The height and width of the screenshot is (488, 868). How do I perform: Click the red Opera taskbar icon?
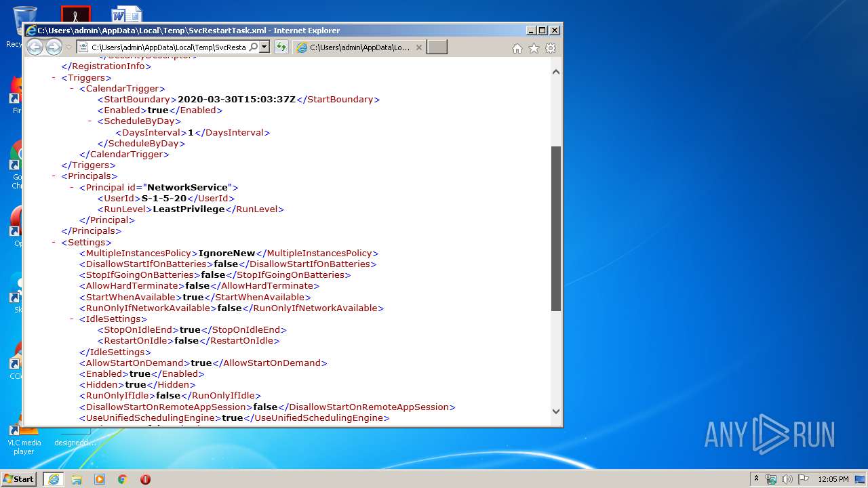(x=145, y=479)
